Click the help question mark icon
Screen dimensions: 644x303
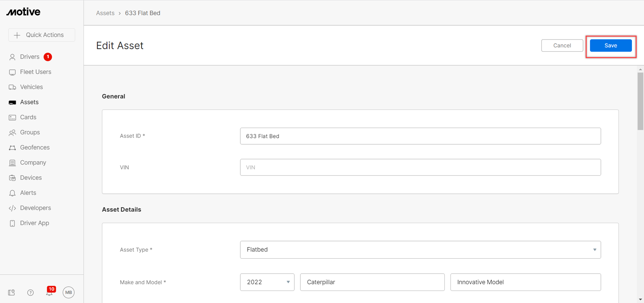click(x=30, y=292)
